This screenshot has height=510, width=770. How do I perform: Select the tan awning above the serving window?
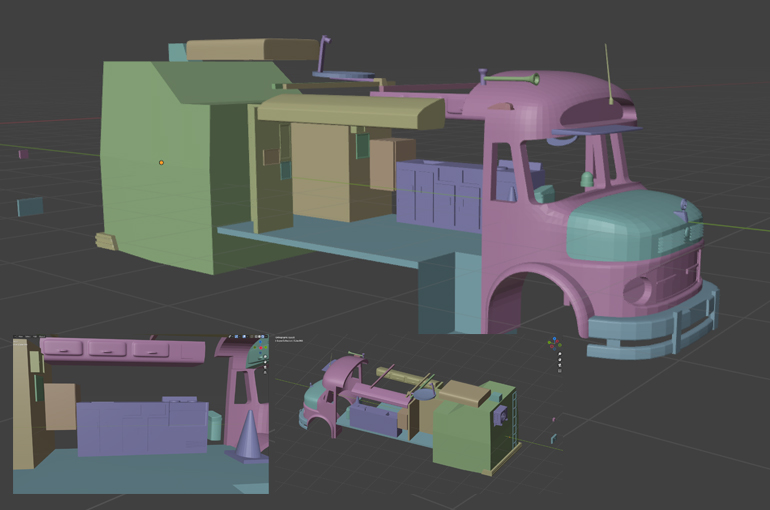pos(351,111)
